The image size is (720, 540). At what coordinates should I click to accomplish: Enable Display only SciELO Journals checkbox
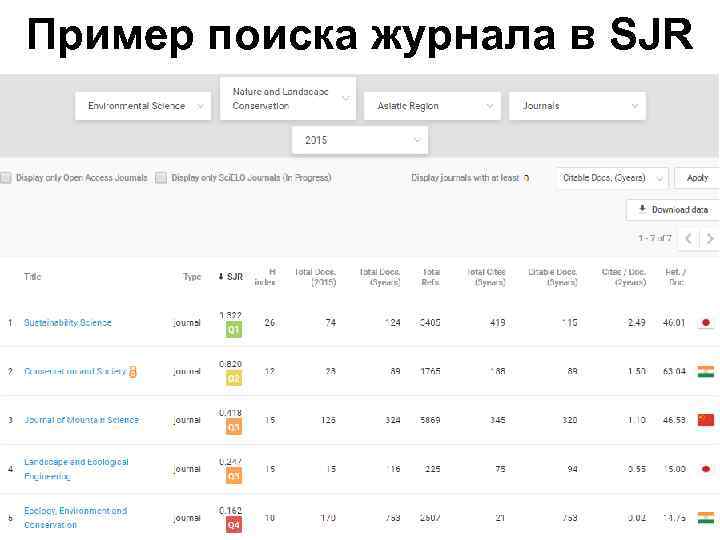161,178
